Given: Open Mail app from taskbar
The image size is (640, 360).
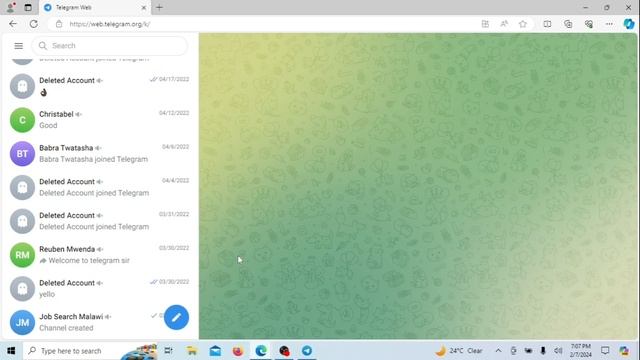Looking at the screenshot, I should 215,351.
